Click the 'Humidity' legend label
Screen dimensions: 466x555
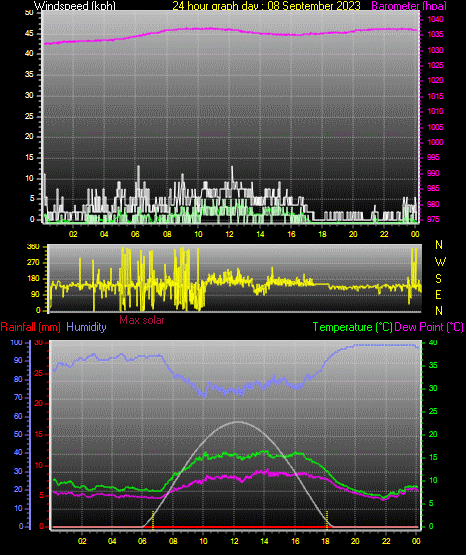[86, 327]
